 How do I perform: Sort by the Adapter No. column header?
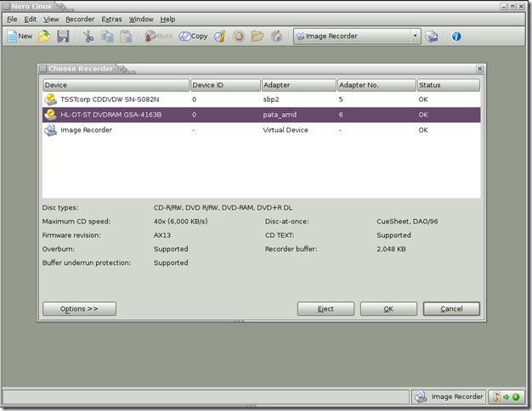376,85
